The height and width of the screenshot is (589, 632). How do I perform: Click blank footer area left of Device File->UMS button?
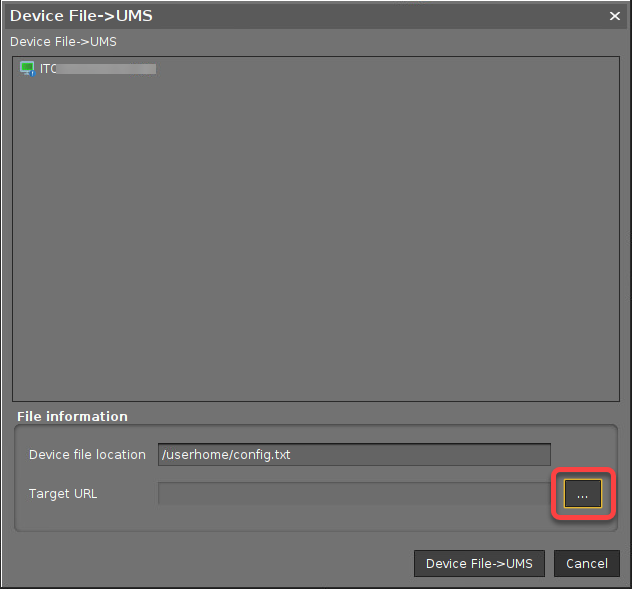[x=200, y=563]
